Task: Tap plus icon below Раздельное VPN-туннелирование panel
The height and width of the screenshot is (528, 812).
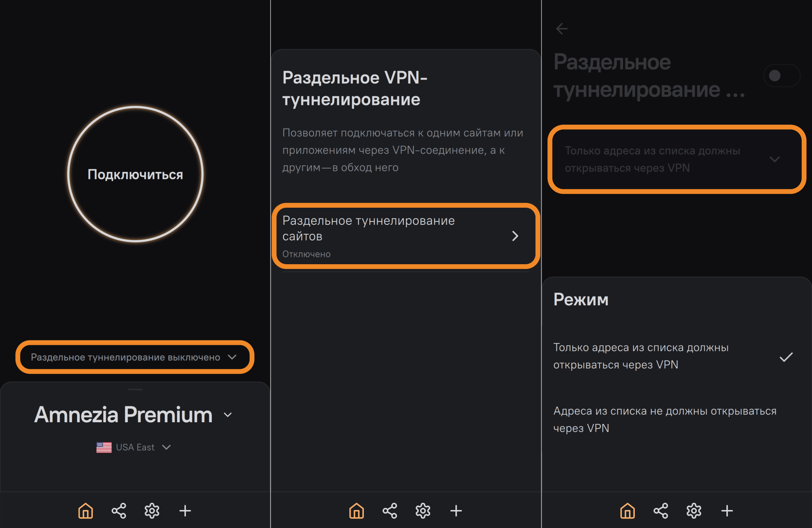Action: (x=456, y=510)
